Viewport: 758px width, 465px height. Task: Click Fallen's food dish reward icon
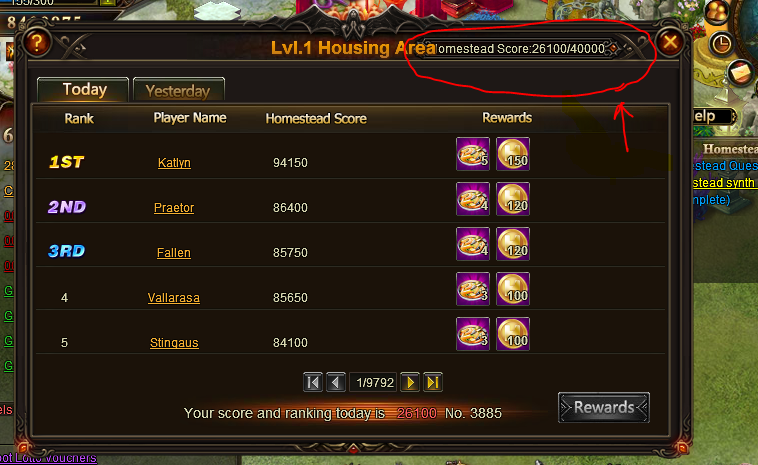tap(473, 244)
